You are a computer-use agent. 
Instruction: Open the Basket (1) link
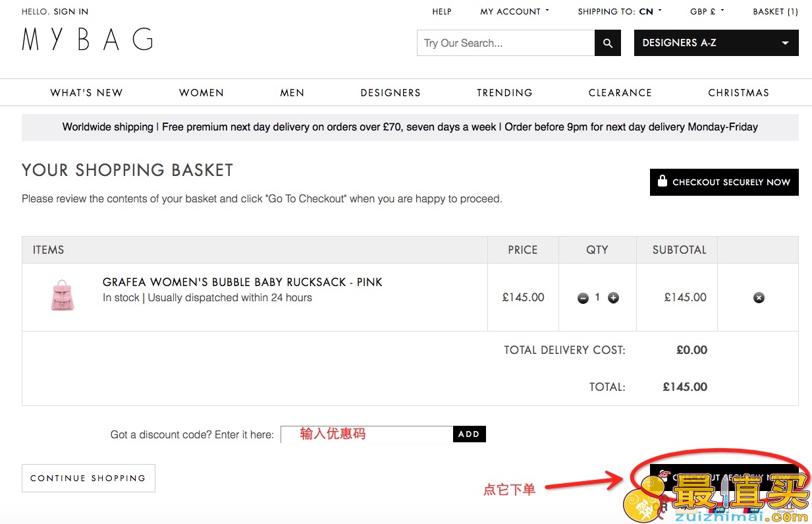(x=776, y=11)
